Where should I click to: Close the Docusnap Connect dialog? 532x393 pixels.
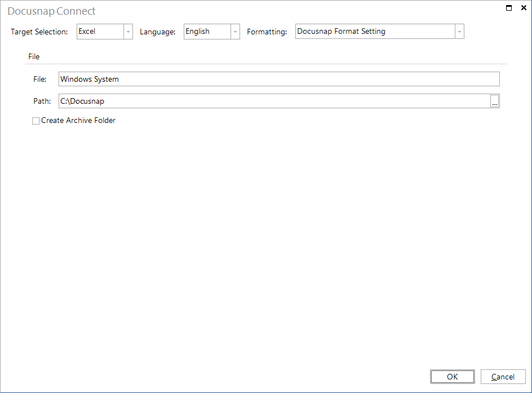pyautogui.click(x=524, y=8)
